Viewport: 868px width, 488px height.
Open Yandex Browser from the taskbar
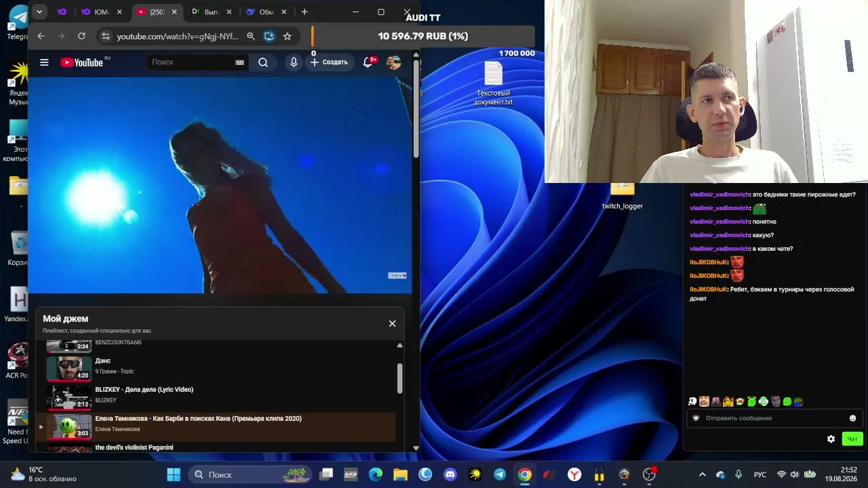[574, 474]
